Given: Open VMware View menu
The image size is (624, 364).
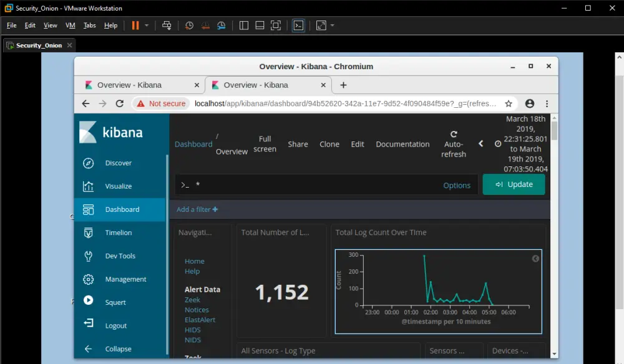Looking at the screenshot, I should click(x=50, y=26).
